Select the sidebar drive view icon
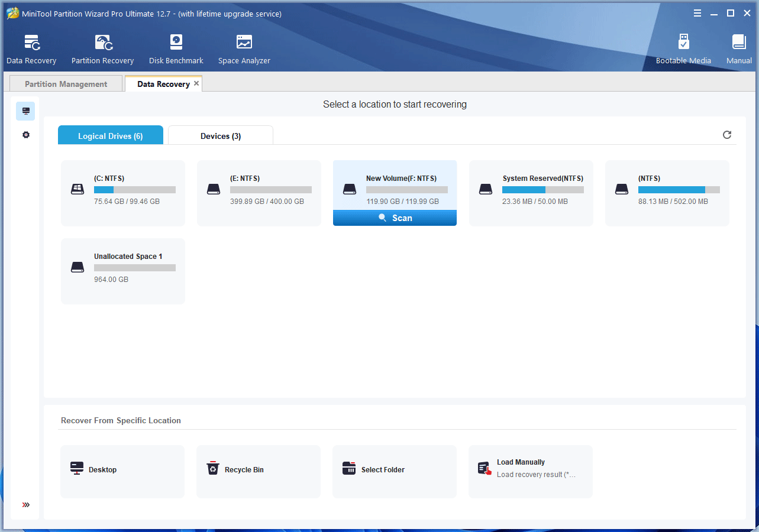This screenshot has width=759, height=532. tap(25, 111)
